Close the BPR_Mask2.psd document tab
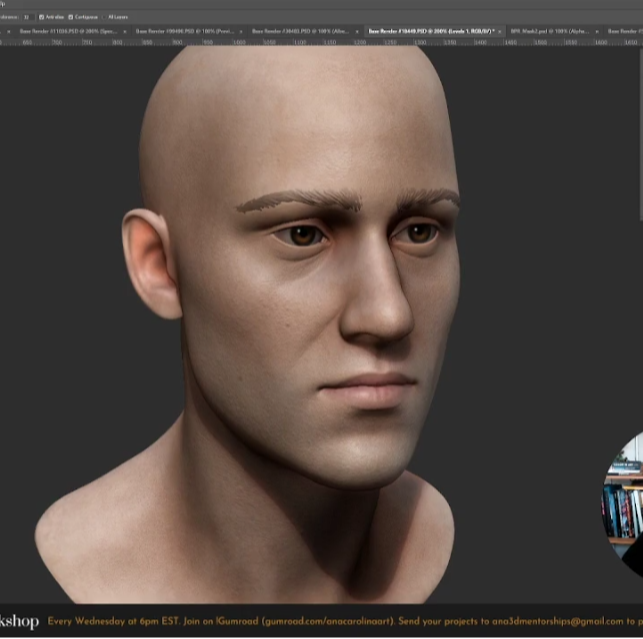 [x=597, y=32]
